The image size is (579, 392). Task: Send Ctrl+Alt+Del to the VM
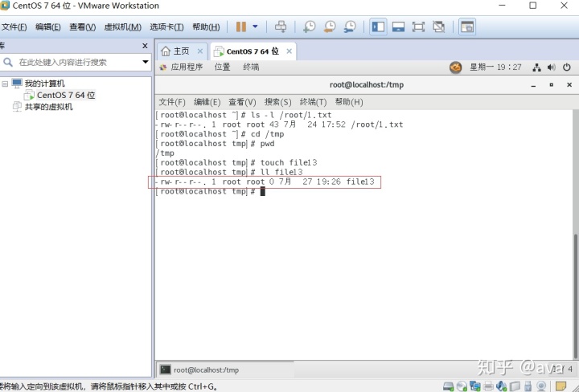tap(281, 27)
